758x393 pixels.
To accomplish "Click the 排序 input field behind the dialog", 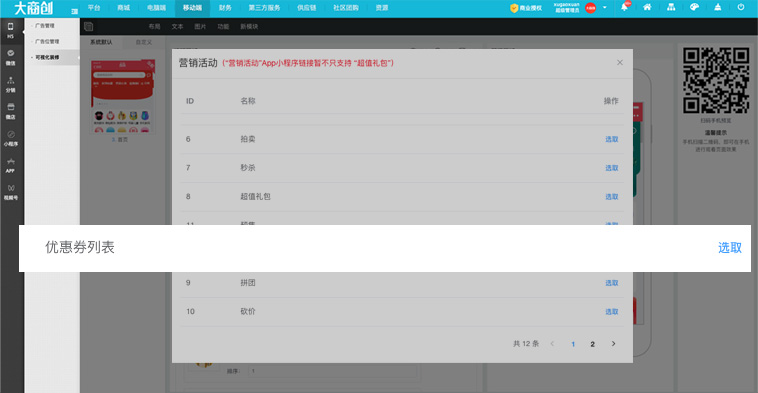I will point(332,371).
